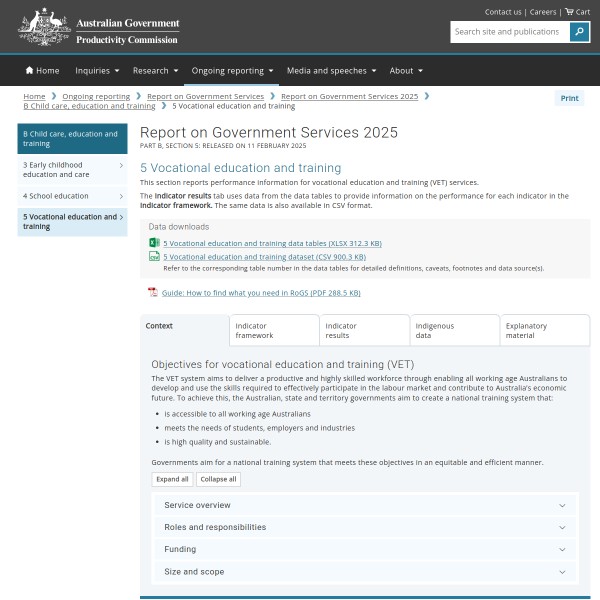Click the CSV dataset file icon
The height and width of the screenshot is (600, 600).
pyautogui.click(x=154, y=257)
